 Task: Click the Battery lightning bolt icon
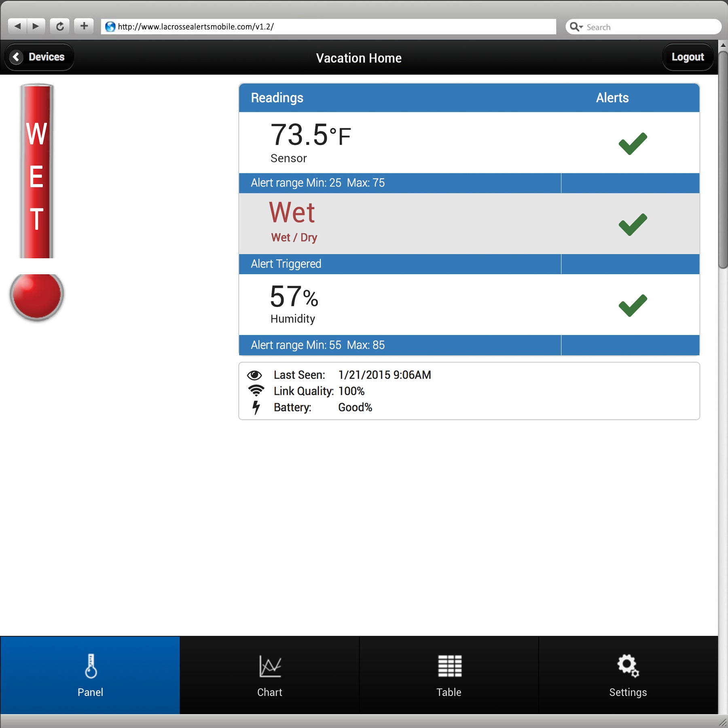256,408
